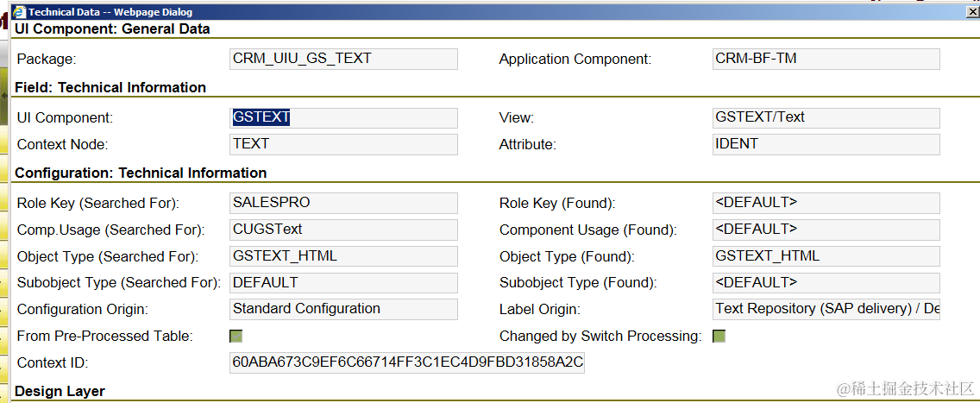Click the 'UI Component:' label
The height and width of the screenshot is (403, 980).
pyautogui.click(x=65, y=118)
